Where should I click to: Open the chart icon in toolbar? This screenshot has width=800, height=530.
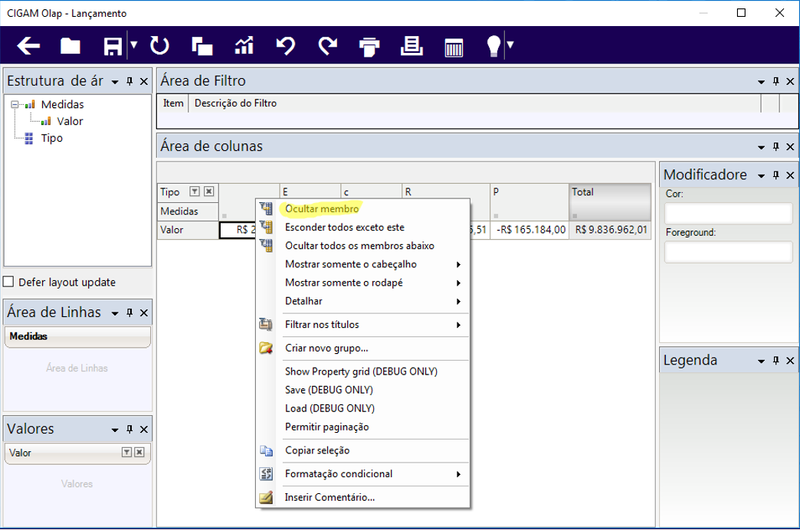[x=244, y=46]
